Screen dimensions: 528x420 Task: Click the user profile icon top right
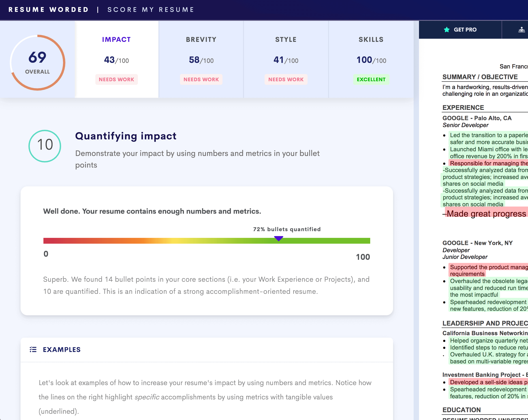click(x=522, y=30)
